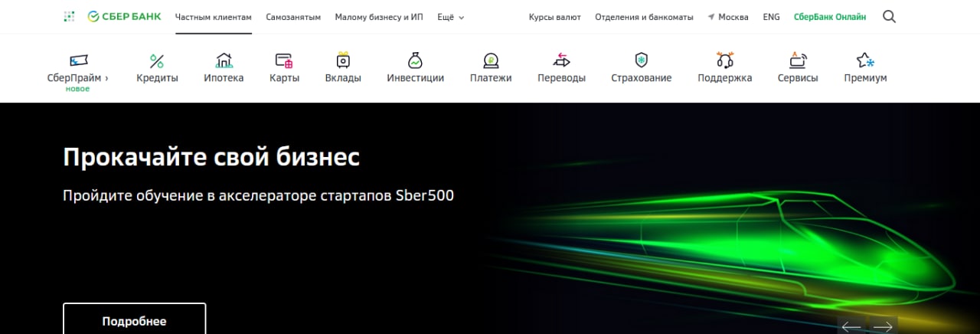Click the Инвестиции money bag icon
Image resolution: width=980 pixels, height=334 pixels.
pyautogui.click(x=415, y=61)
